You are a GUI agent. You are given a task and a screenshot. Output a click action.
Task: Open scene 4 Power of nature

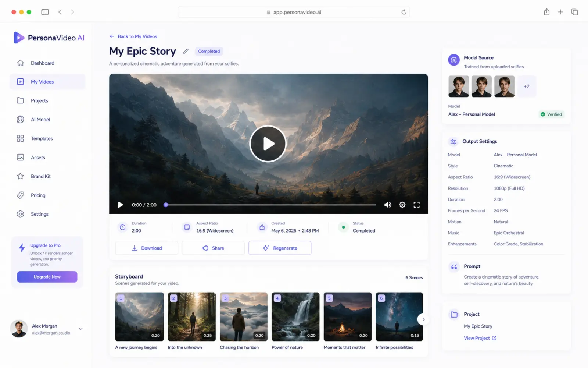pos(295,317)
